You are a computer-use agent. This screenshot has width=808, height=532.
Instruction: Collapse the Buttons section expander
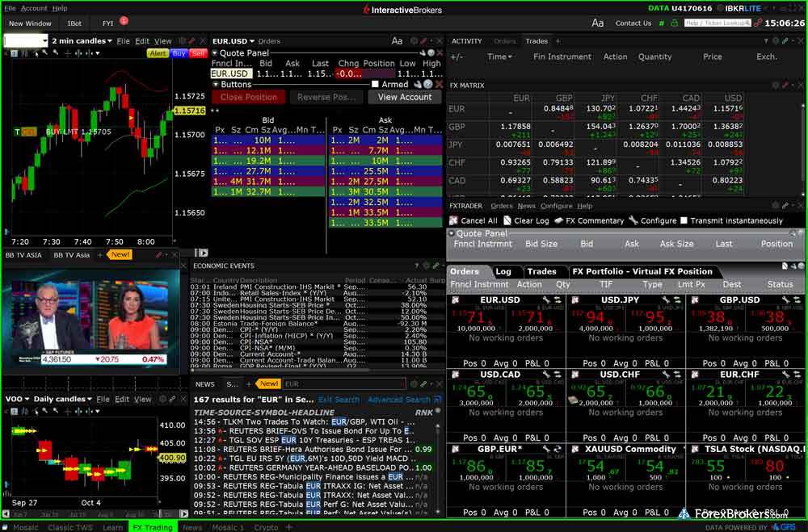pyautogui.click(x=215, y=84)
